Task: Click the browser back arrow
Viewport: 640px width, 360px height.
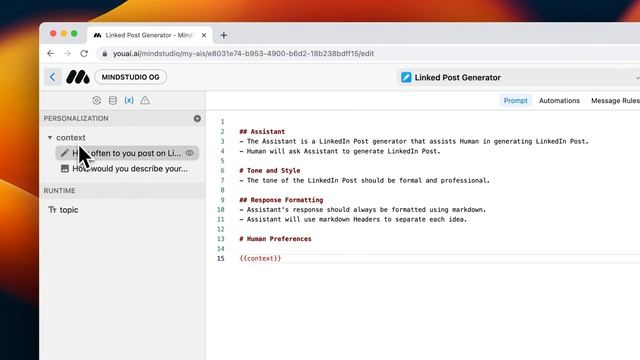Action: pyautogui.click(x=51, y=53)
